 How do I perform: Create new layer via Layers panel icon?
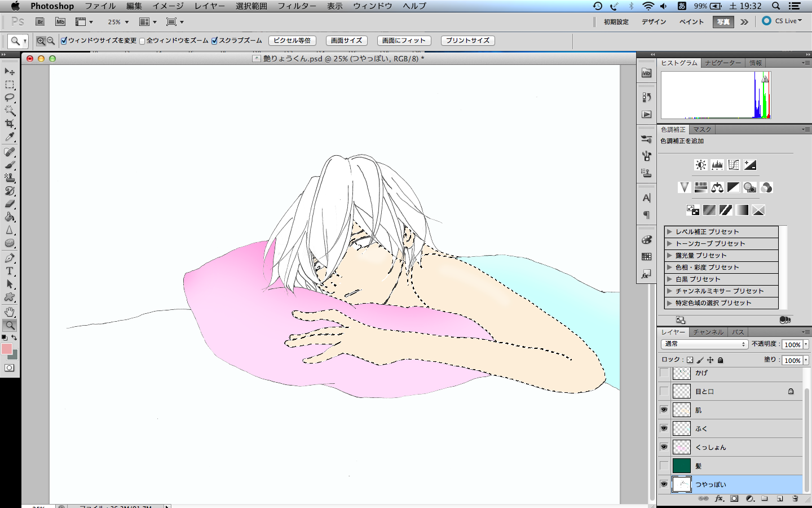coord(780,498)
